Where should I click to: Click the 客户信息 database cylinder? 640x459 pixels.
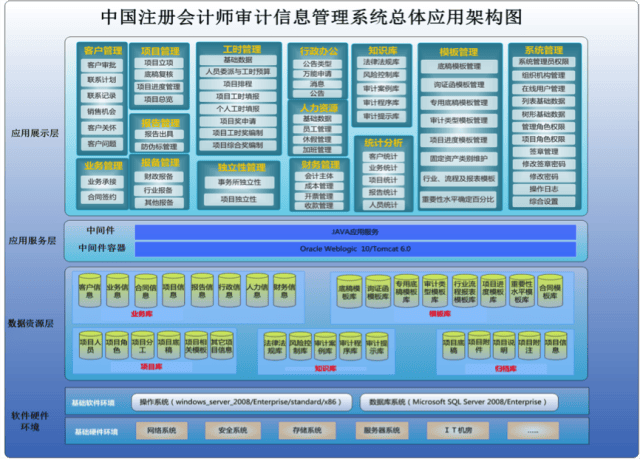coord(90,290)
